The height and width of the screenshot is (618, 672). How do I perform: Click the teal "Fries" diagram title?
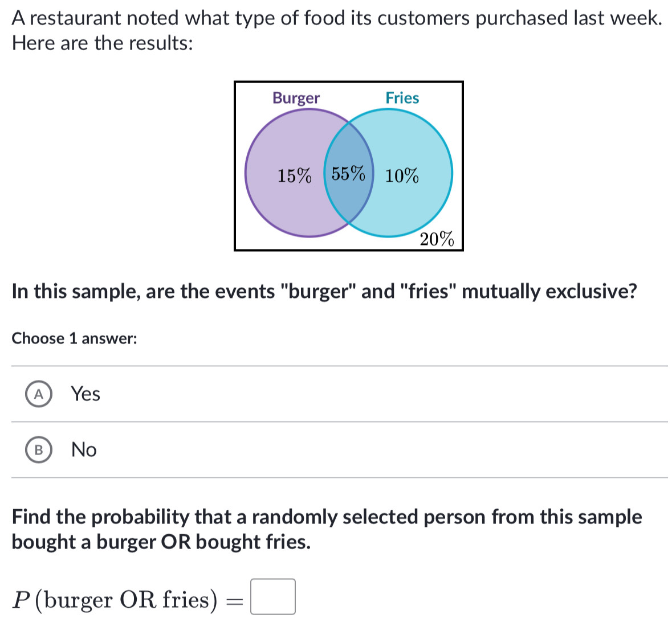point(402,98)
